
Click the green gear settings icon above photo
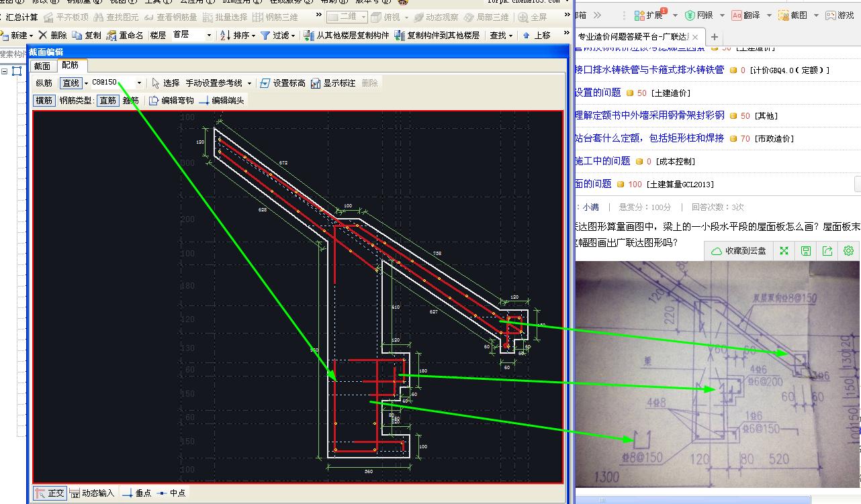point(848,250)
